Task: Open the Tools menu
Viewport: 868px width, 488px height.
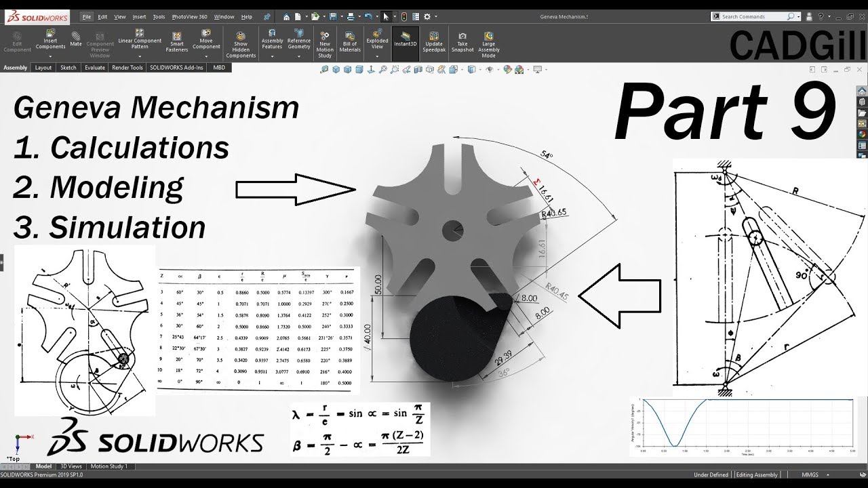Action: [159, 16]
